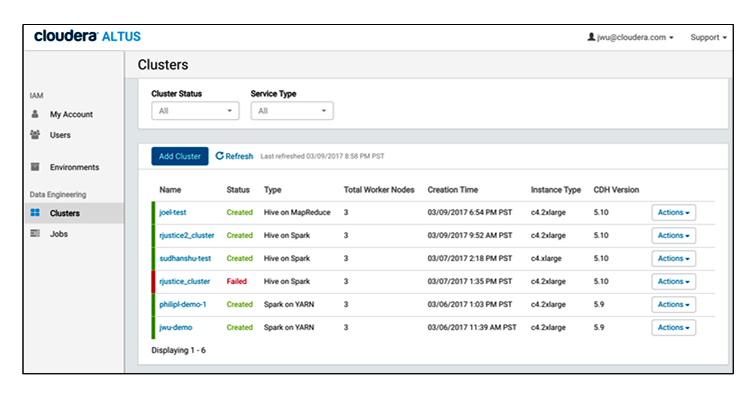The height and width of the screenshot is (393, 747).
Task: Click the user avatar icon beside jwu@cloudera.com
Action: pos(591,37)
